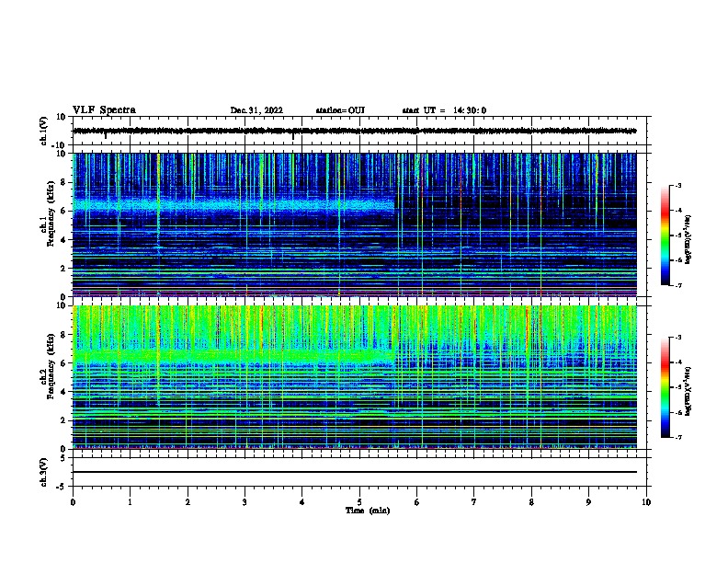This screenshot has width=728, height=563.
Task: Click the "-5" label on ch.1 colorbar
Action: [x=678, y=236]
